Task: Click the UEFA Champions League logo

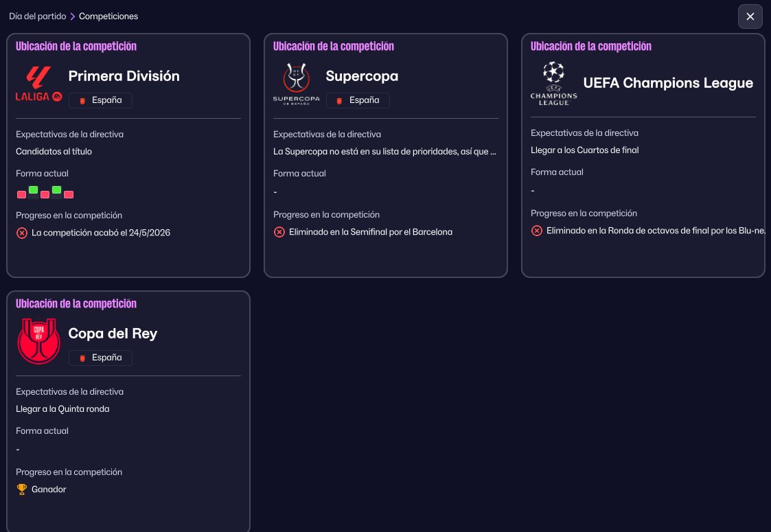Action: pos(553,83)
